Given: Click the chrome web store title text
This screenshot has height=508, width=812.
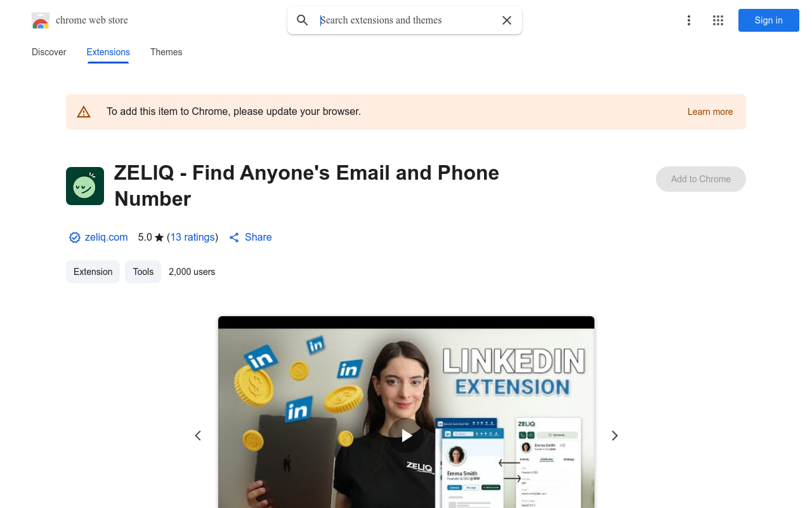Looking at the screenshot, I should (92, 20).
